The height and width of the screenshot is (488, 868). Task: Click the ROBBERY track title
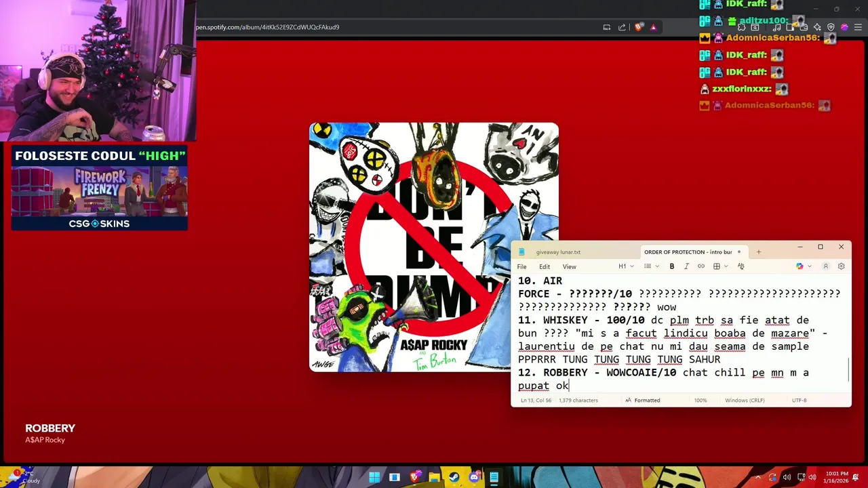point(50,428)
